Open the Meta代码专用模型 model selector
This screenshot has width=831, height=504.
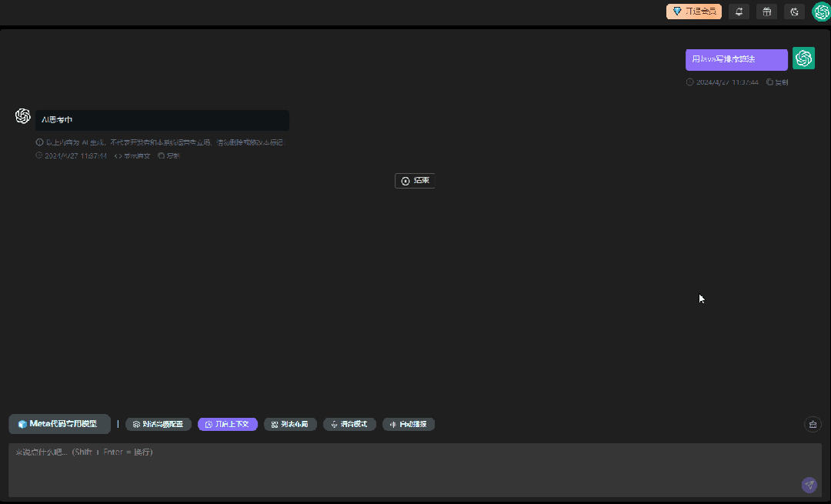(x=59, y=424)
